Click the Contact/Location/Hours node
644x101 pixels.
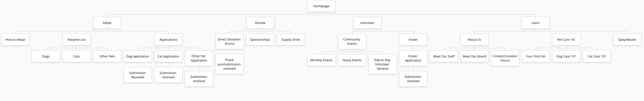[x=505, y=58]
